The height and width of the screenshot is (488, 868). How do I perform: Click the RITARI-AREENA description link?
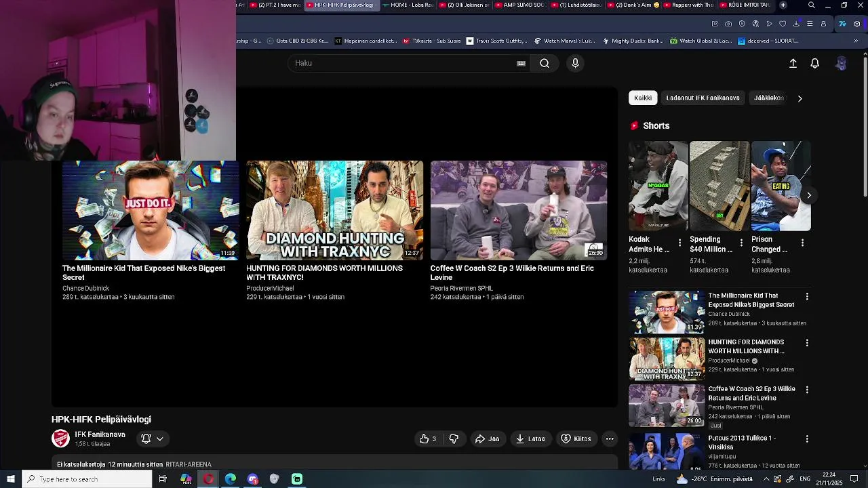(189, 464)
